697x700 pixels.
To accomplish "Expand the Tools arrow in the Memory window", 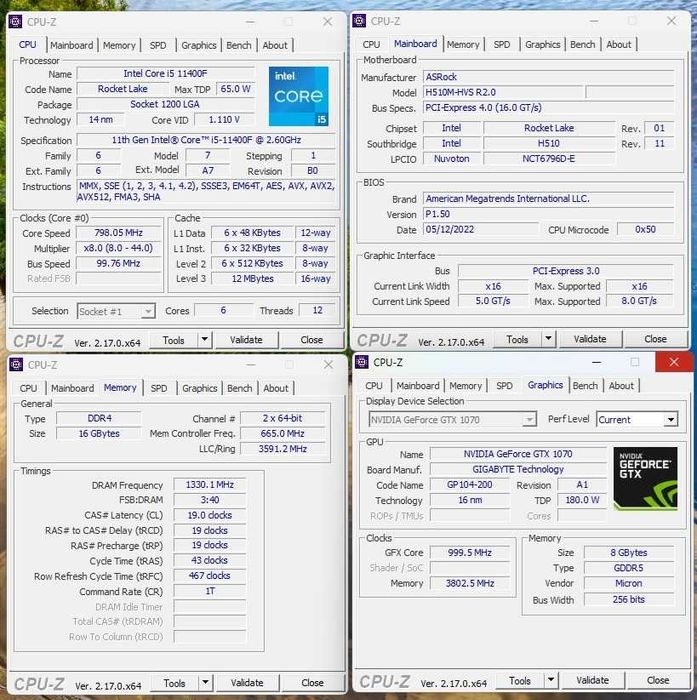I will (205, 683).
